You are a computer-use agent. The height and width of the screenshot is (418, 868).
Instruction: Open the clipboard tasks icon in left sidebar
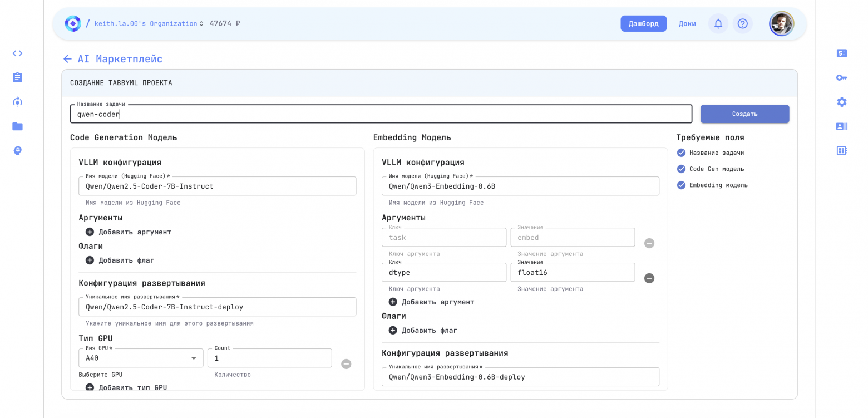(17, 77)
